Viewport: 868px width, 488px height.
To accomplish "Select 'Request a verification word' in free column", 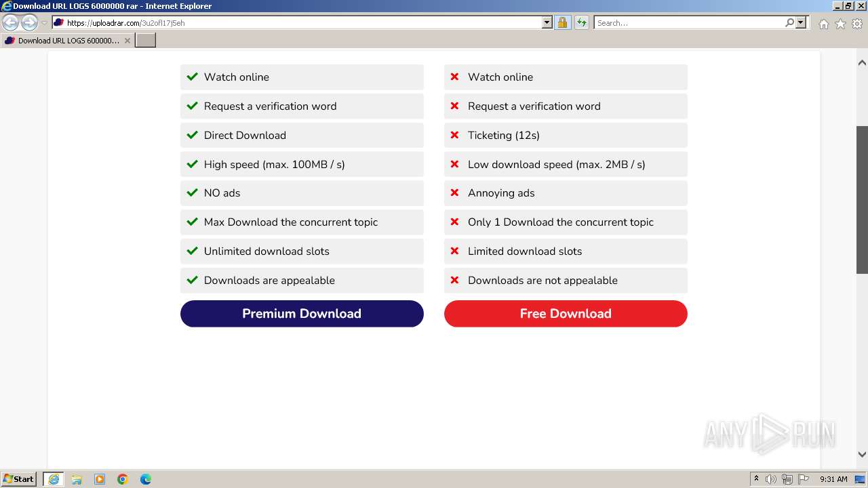I will tap(534, 106).
